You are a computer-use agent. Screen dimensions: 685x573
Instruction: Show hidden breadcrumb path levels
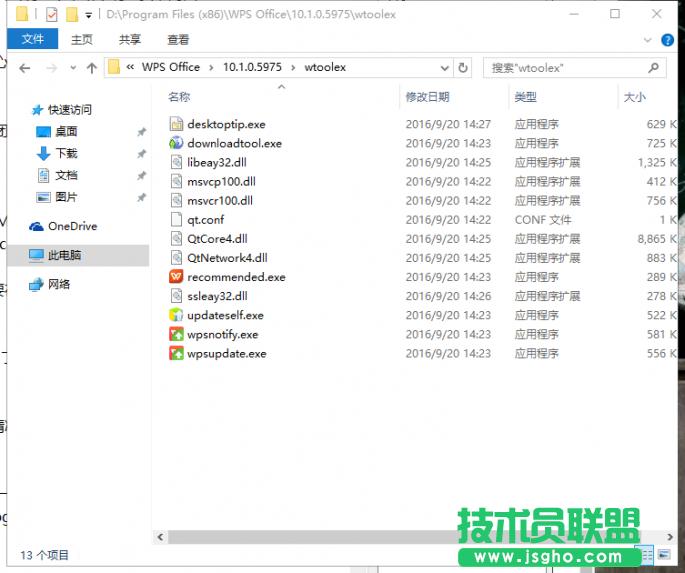[x=130, y=67]
